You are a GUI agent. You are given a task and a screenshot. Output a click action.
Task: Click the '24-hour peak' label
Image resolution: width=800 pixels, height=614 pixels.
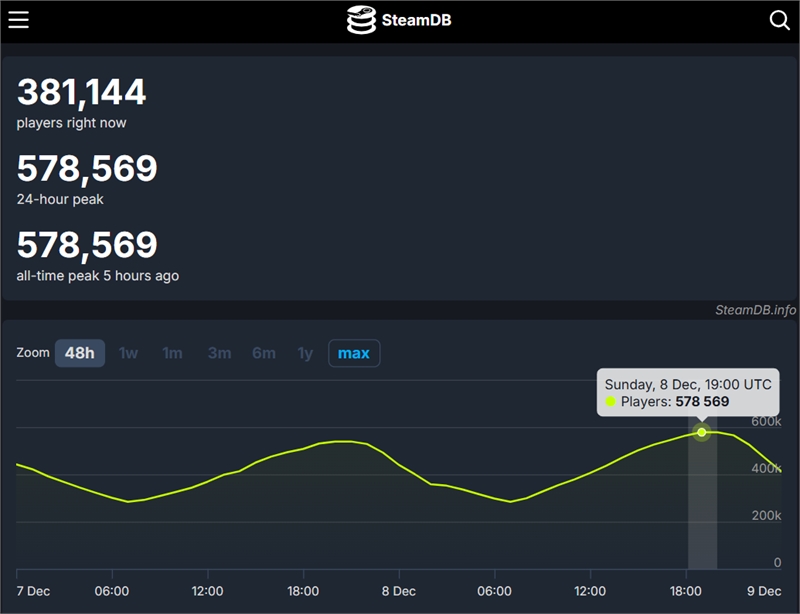click(x=60, y=199)
